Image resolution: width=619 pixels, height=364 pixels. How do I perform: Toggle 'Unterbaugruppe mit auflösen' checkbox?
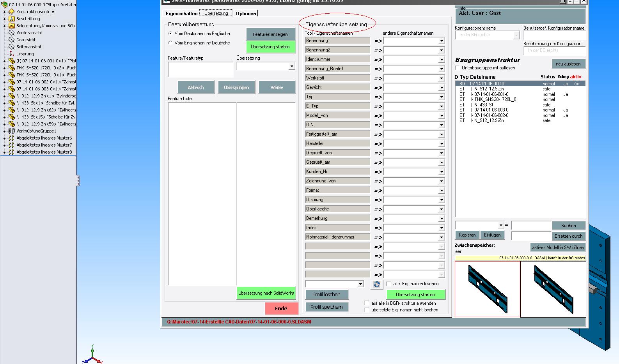tap(458, 68)
